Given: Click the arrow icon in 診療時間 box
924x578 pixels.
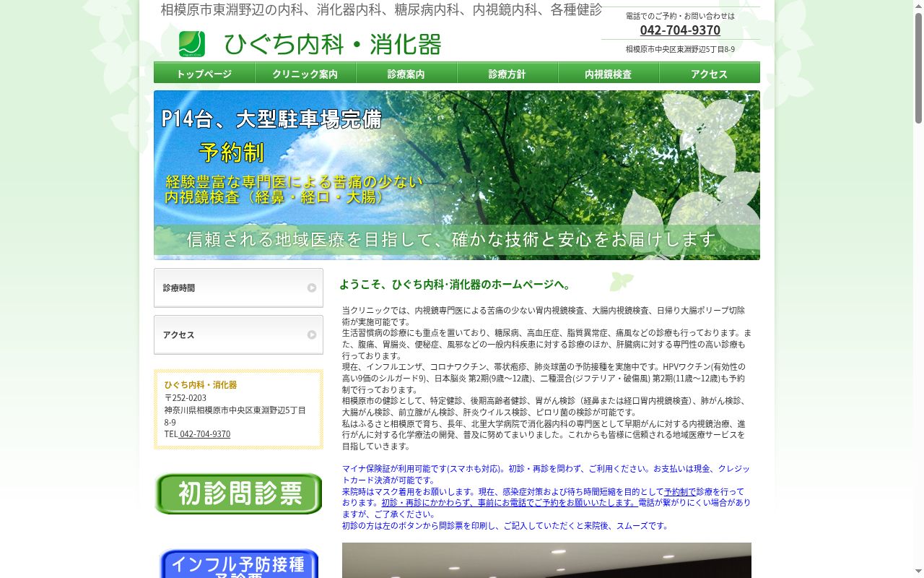Looking at the screenshot, I should coord(312,288).
